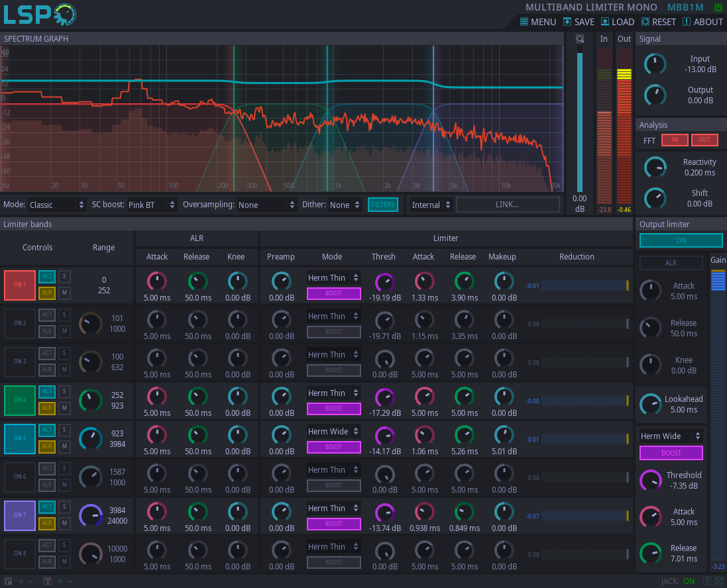Click Output limiter ALR Attack knob
Screen dimensions: 727x588
pos(651,291)
